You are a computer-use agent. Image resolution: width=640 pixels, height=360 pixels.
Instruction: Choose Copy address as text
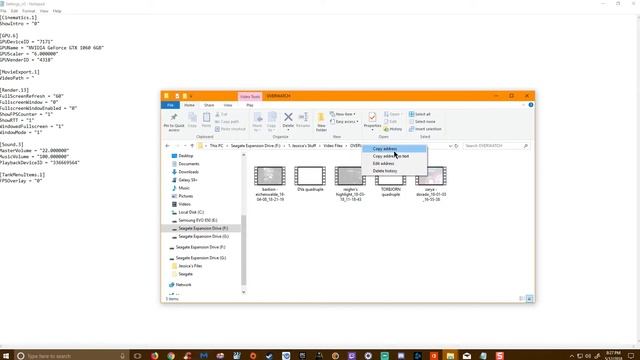tap(394, 156)
